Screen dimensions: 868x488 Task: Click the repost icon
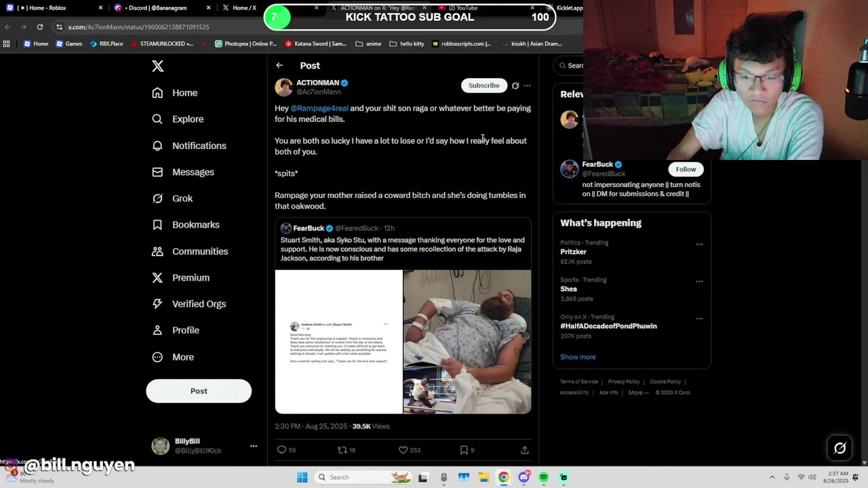click(x=342, y=450)
